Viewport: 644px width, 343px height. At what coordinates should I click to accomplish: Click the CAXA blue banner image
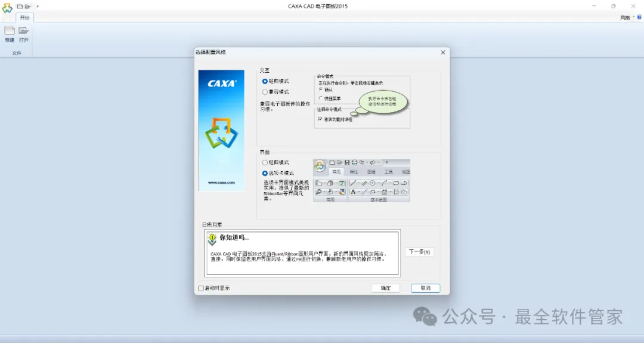[221, 130]
